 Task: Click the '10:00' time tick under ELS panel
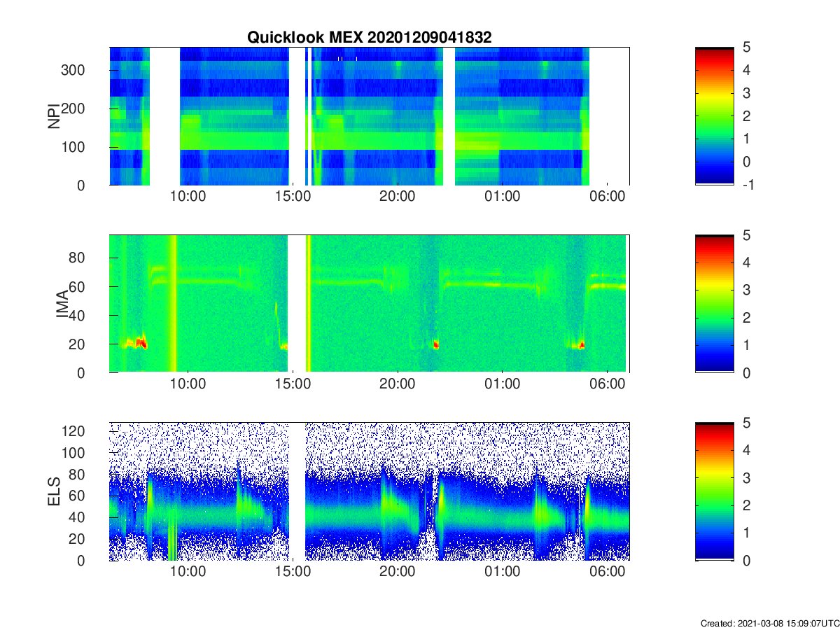(188, 571)
